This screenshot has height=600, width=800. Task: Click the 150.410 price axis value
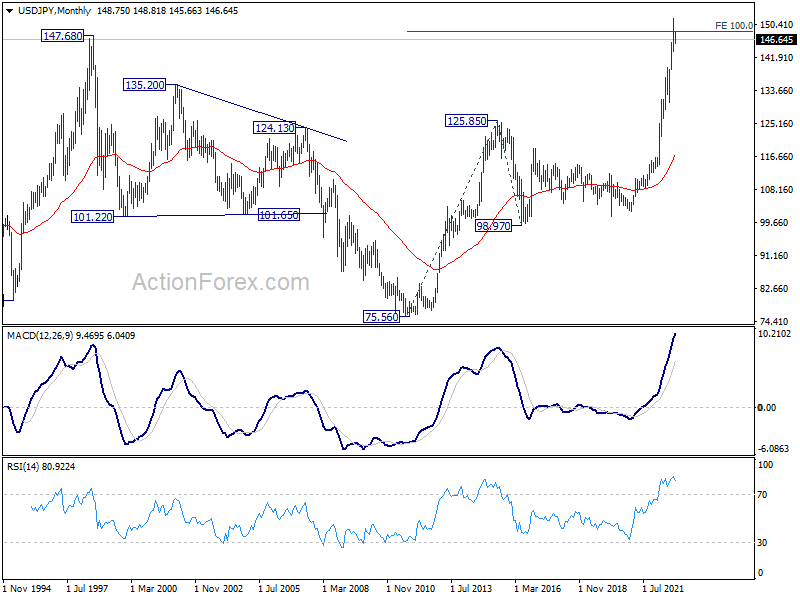point(776,24)
